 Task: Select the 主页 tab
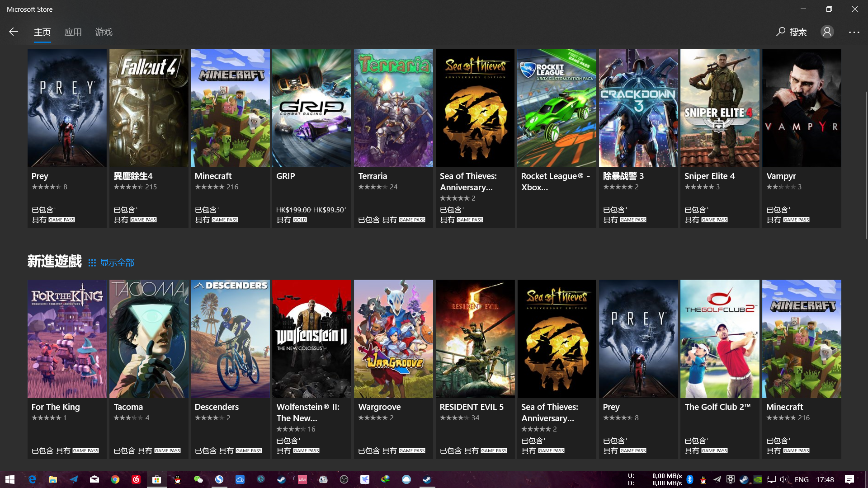[42, 32]
